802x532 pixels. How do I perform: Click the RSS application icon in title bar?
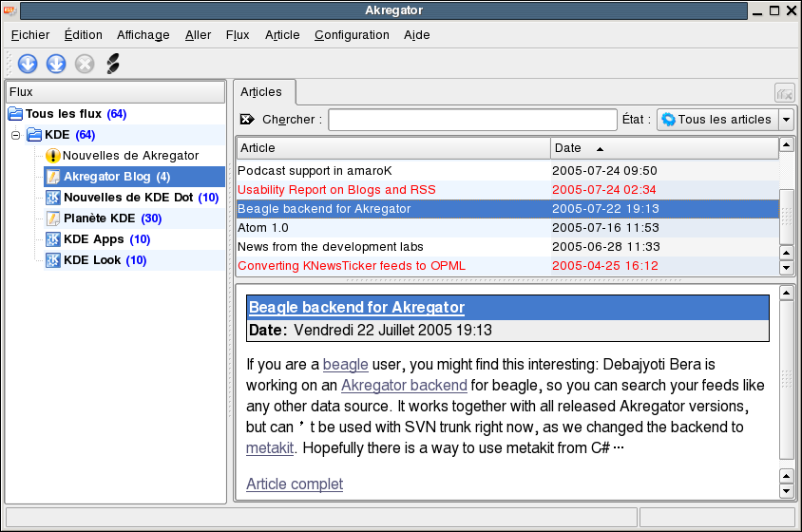[x=10, y=10]
